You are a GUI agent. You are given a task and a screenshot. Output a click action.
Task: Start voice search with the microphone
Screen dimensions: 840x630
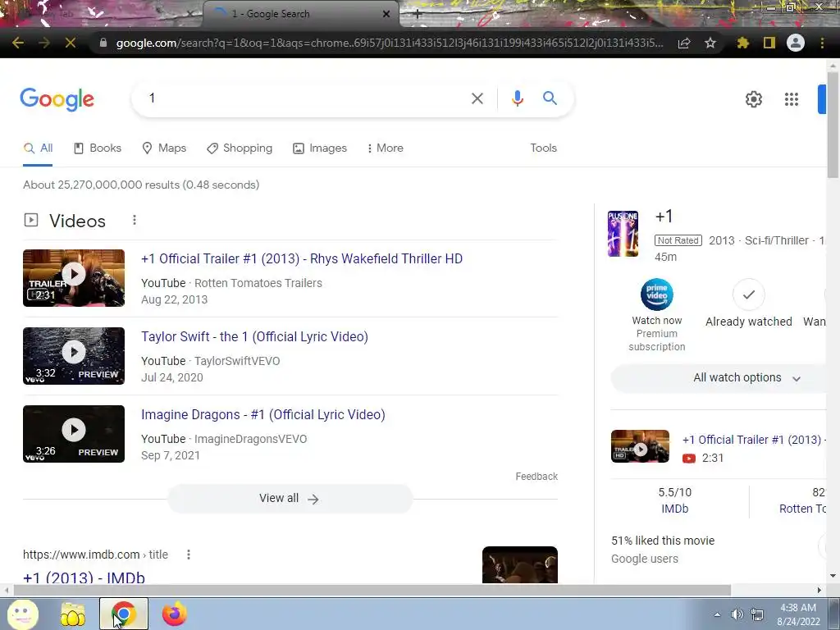pos(517,98)
